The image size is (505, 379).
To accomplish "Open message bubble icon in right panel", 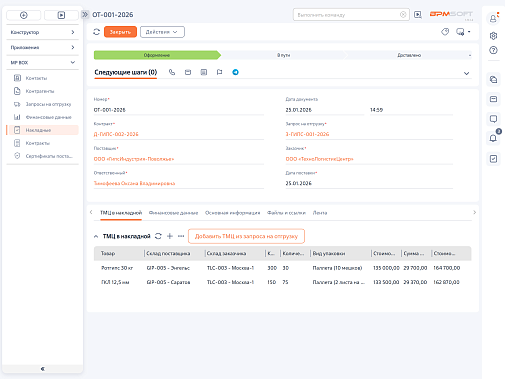I will click(x=493, y=119).
